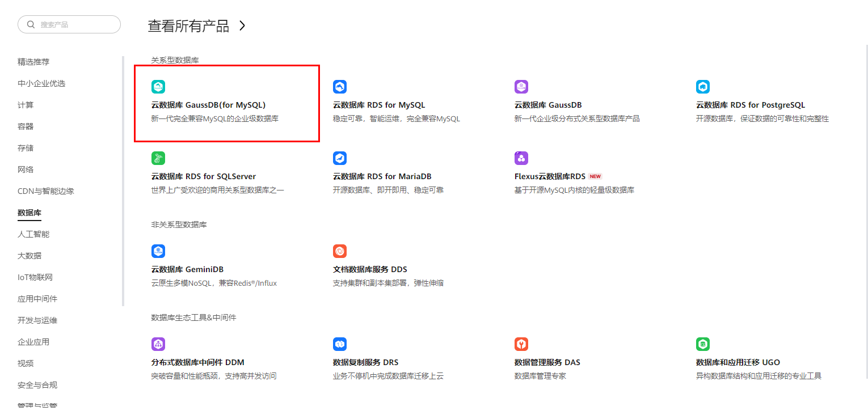868x415 pixels.
Task: Open 云数据库 RDS for MySQL link
Action: pyautogui.click(x=379, y=105)
